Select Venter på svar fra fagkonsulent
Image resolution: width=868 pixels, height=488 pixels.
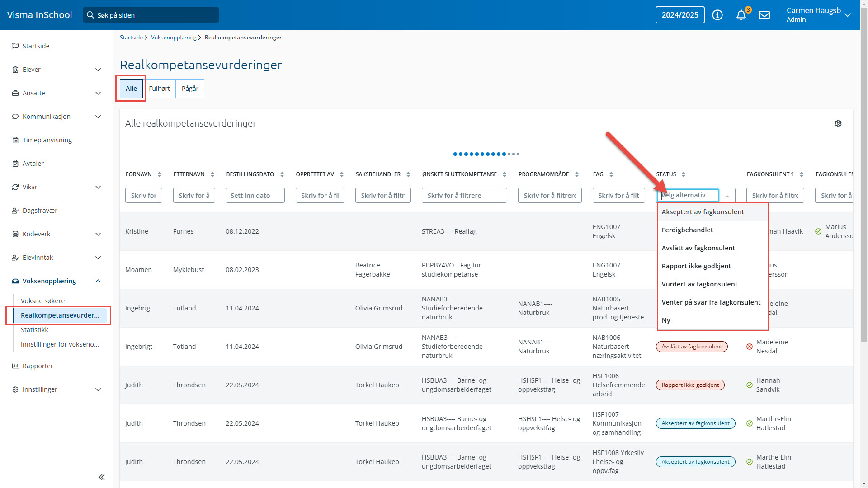711,302
